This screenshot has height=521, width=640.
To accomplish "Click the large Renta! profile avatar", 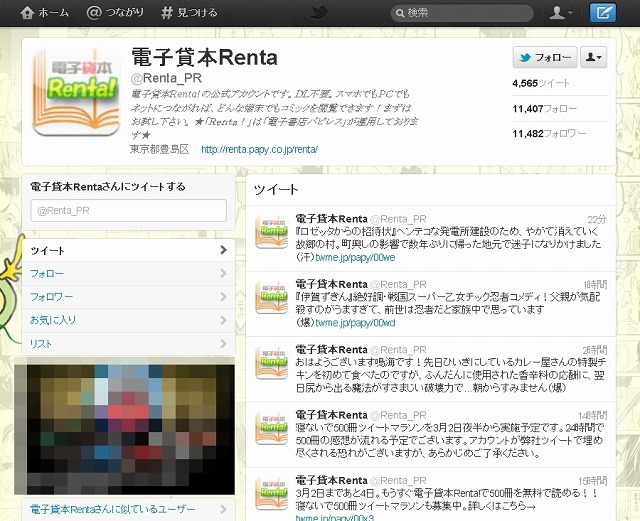I will point(76,92).
